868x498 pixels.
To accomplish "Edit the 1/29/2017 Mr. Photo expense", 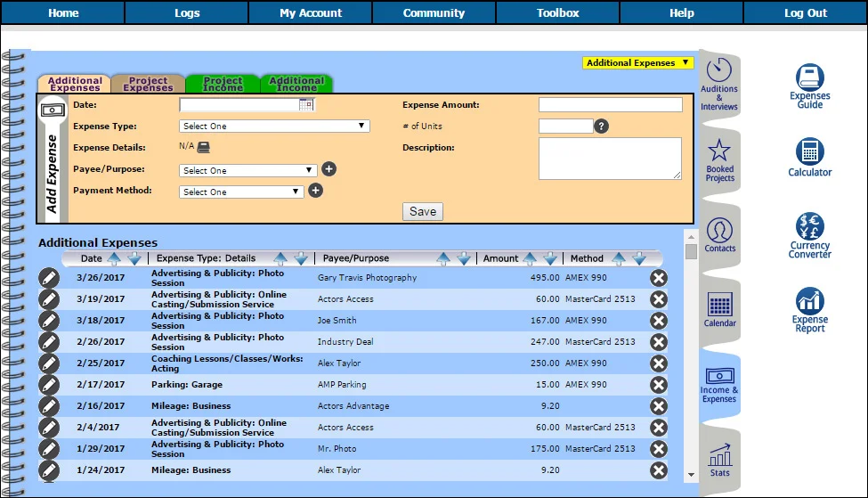I will click(x=49, y=449).
